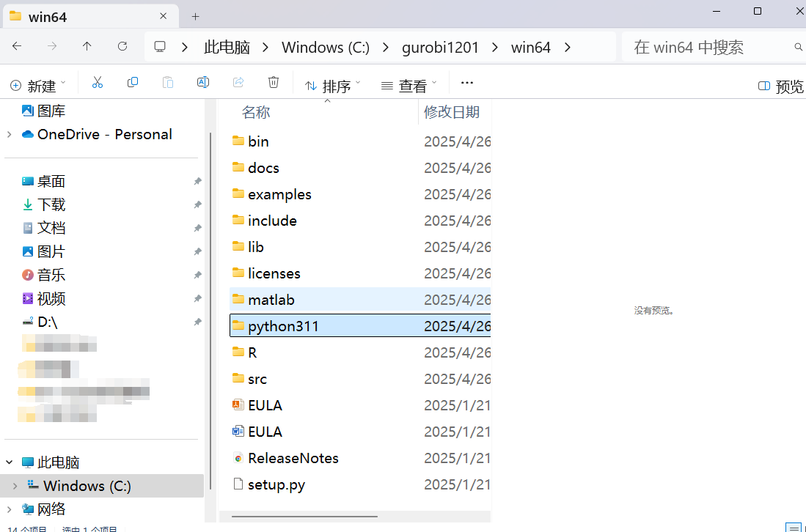Image resolution: width=806 pixels, height=532 pixels.
Task: Select the setup.py file icon
Action: 238,484
